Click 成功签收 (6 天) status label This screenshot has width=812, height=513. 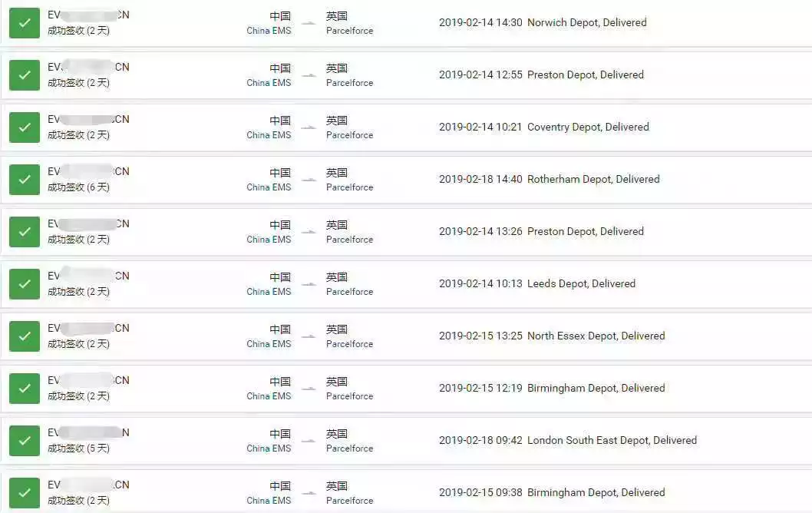click(79, 187)
